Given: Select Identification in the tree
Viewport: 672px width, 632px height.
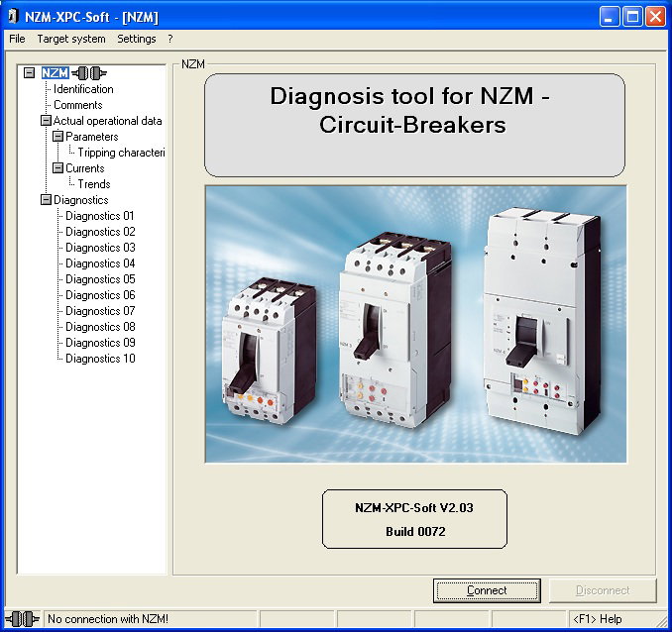Looking at the screenshot, I should (x=83, y=89).
